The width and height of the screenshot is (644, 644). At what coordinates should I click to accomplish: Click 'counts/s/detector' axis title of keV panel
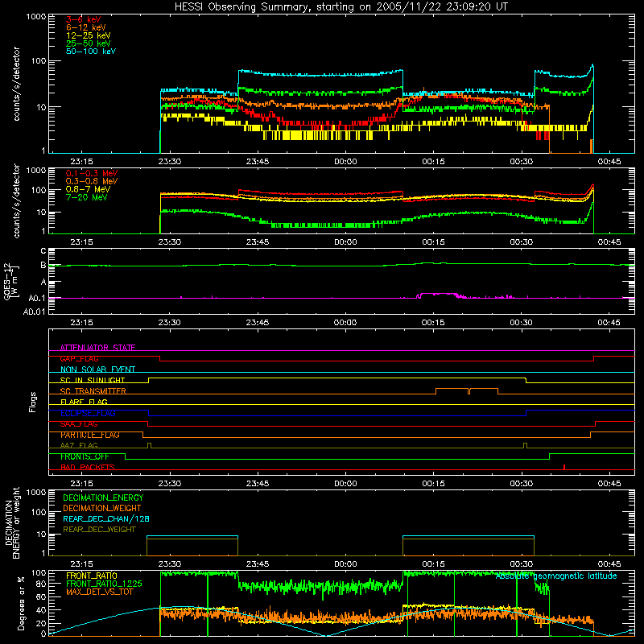coord(16,84)
